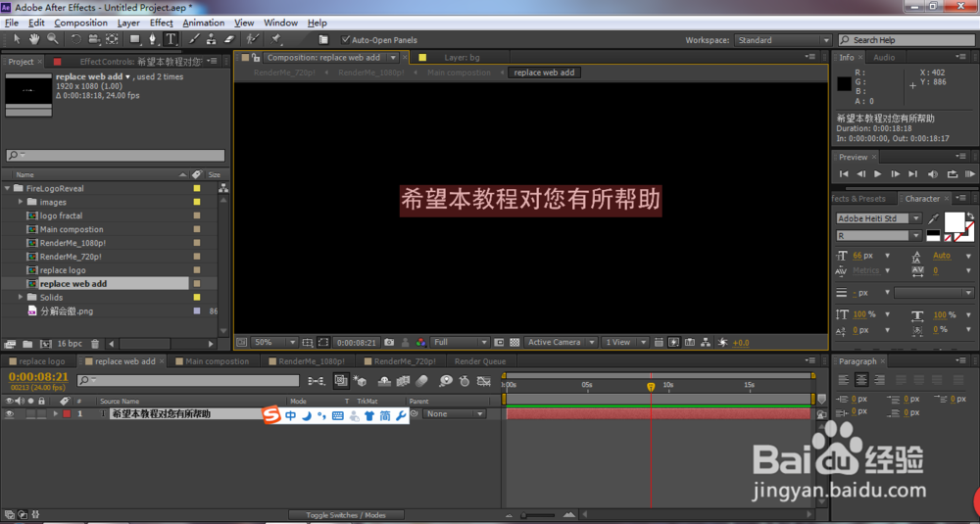Select the Roto Brush tool
This screenshot has width=980, height=524.
coord(252,39)
